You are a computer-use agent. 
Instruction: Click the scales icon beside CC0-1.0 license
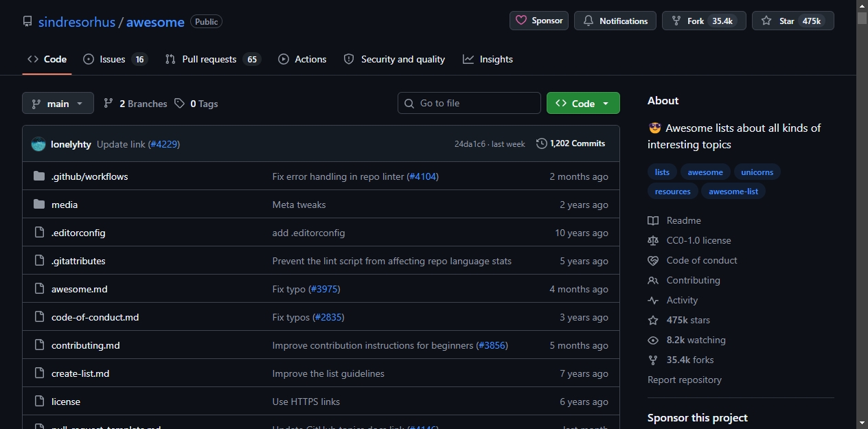[x=653, y=240]
